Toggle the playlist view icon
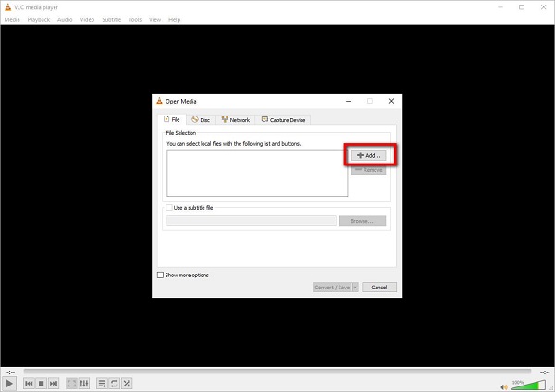 click(x=102, y=384)
